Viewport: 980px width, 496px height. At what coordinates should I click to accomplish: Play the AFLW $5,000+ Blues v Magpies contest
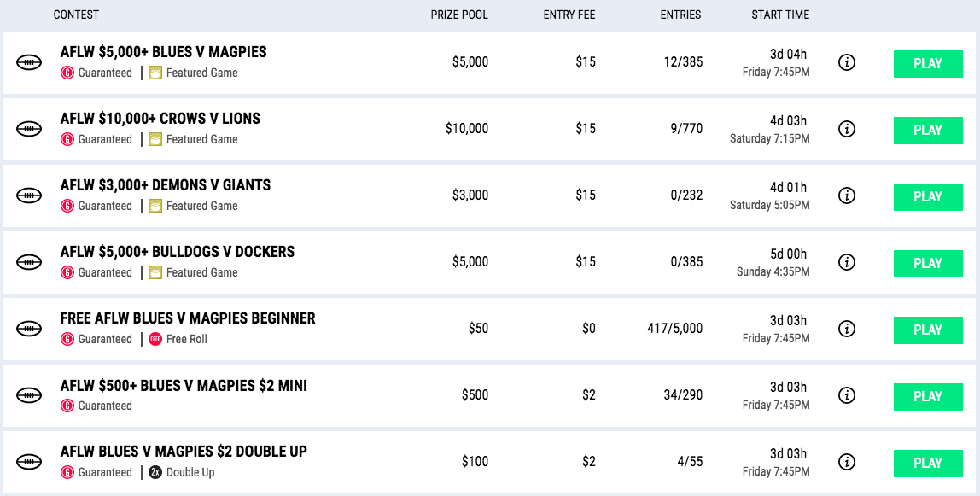coord(928,64)
